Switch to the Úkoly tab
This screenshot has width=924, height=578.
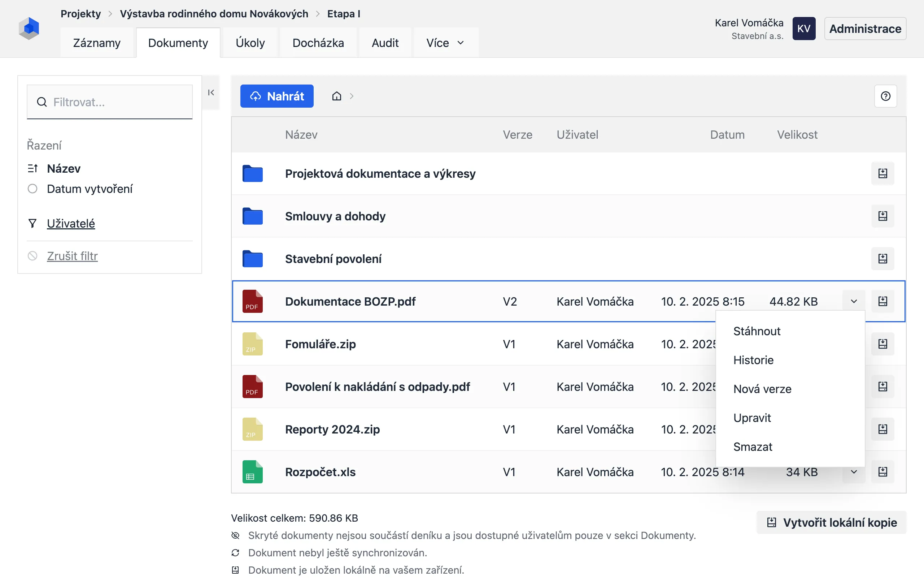(250, 43)
